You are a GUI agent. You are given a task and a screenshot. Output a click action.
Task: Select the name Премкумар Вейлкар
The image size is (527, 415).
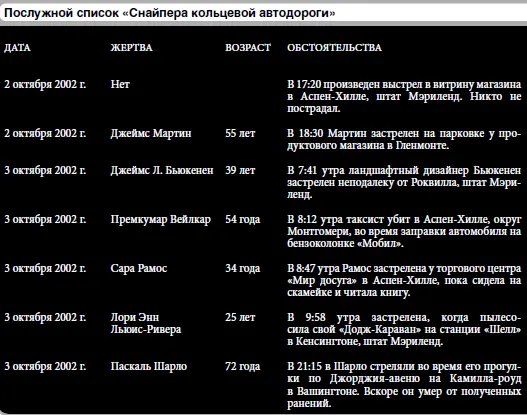(x=161, y=219)
